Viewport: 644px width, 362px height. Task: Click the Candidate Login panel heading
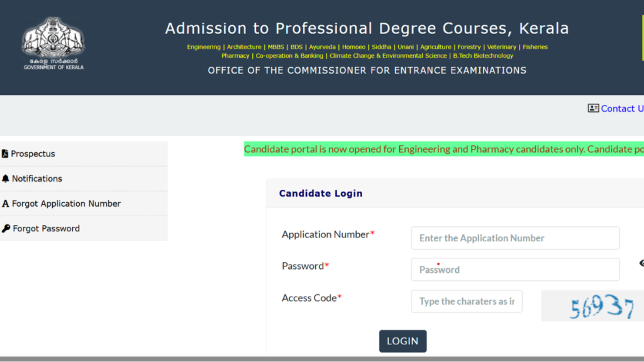[x=321, y=194]
